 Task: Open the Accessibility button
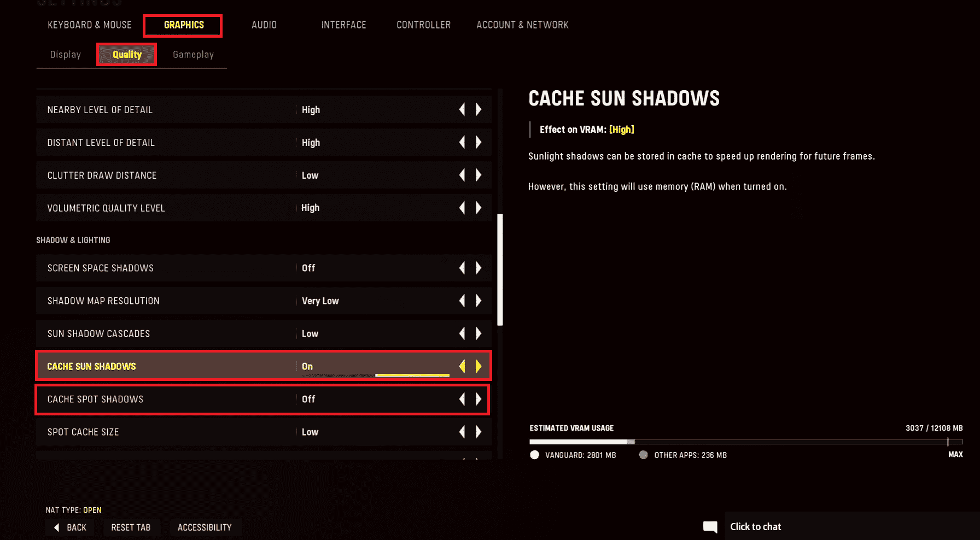tap(205, 527)
